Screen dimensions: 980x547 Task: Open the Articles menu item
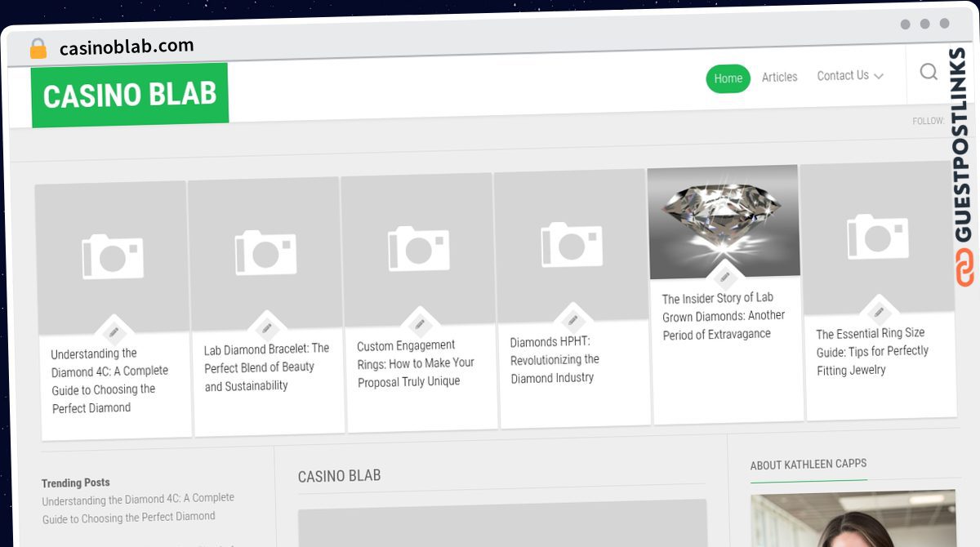[779, 77]
